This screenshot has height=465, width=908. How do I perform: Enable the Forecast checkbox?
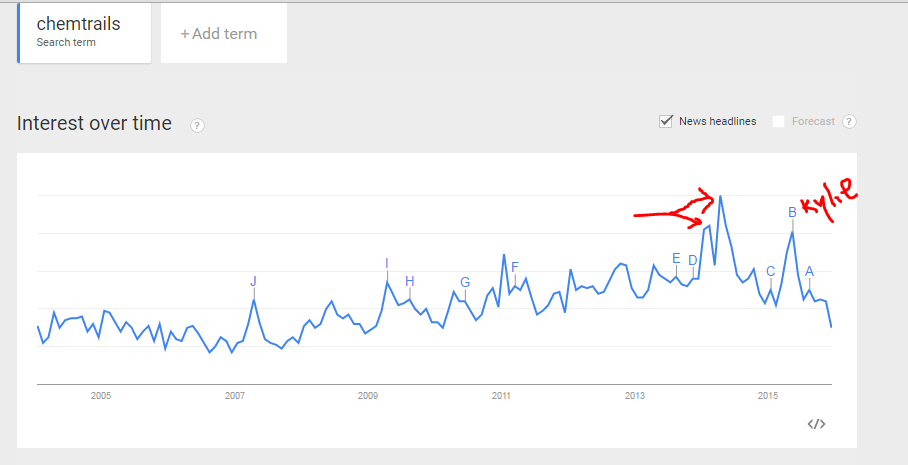[x=779, y=122]
